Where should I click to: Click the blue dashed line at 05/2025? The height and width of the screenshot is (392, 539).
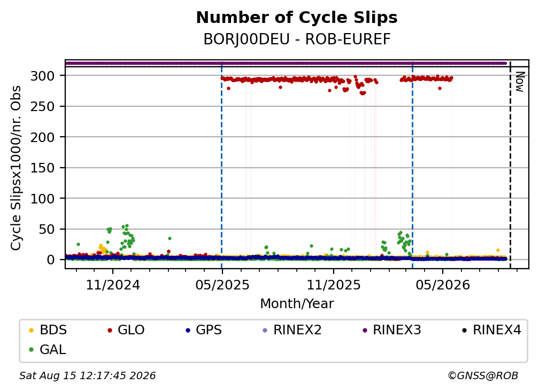tap(221, 165)
